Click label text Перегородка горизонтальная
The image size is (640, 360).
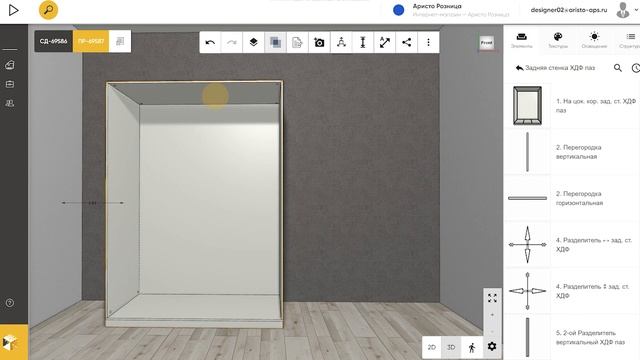pyautogui.click(x=579, y=198)
